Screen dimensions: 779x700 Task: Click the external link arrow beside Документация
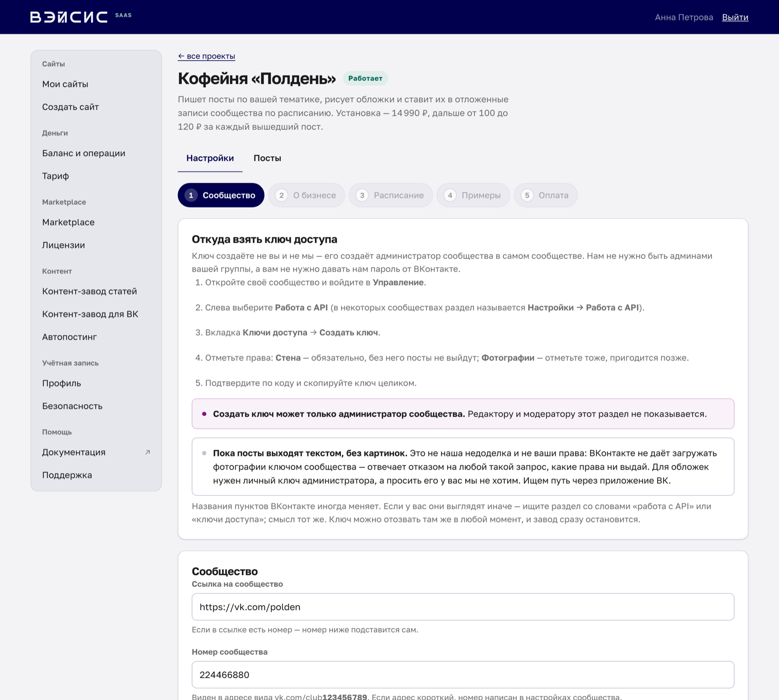tap(147, 452)
